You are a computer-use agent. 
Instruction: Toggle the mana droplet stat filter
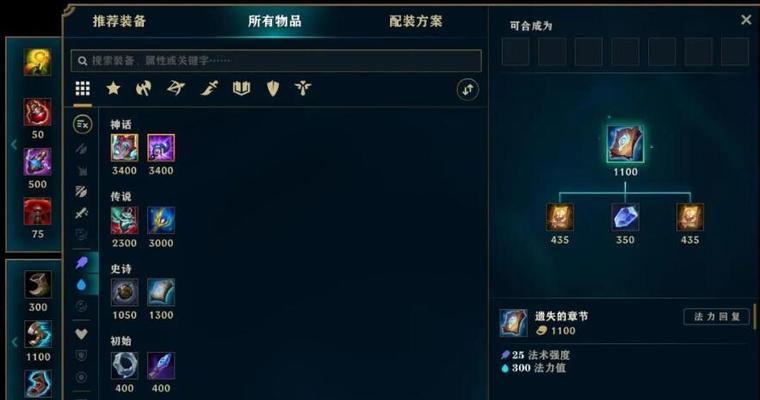click(x=81, y=285)
